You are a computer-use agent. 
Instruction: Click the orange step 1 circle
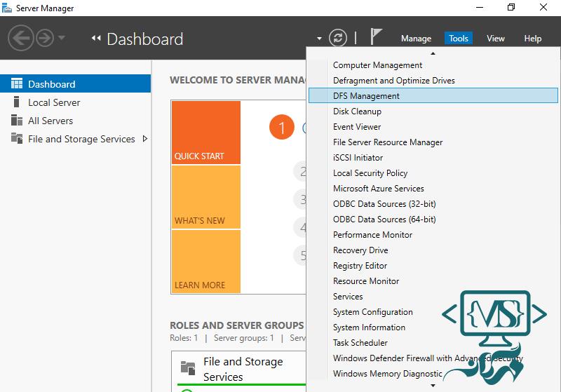click(282, 127)
